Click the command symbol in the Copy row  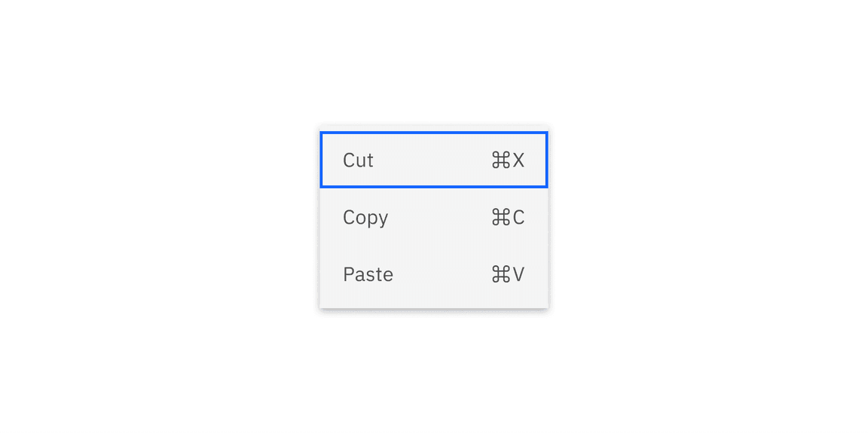500,217
